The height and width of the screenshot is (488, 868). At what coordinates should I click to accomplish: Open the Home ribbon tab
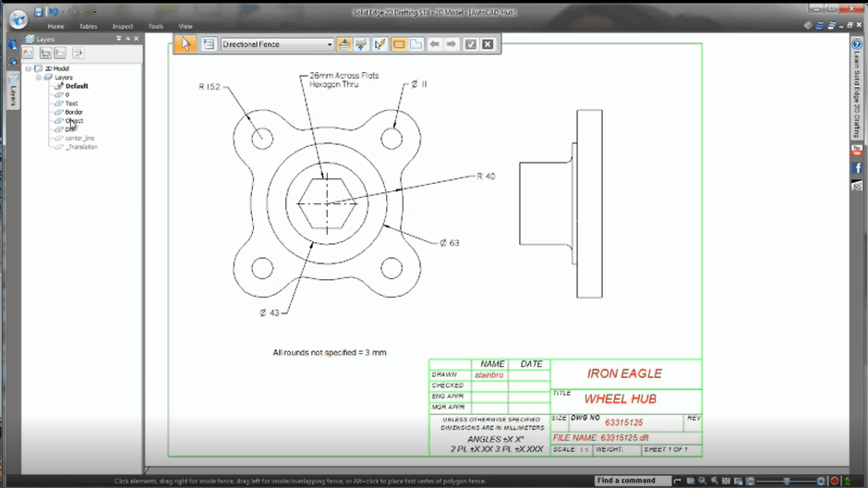click(x=56, y=26)
